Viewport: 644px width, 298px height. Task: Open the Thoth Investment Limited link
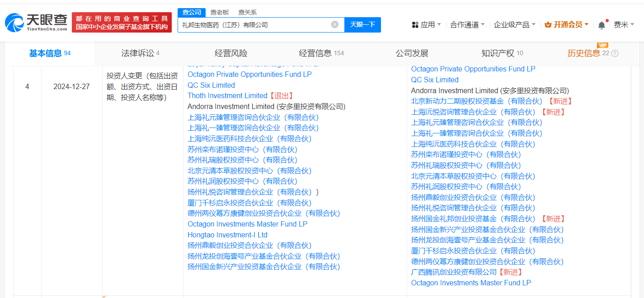(227, 96)
